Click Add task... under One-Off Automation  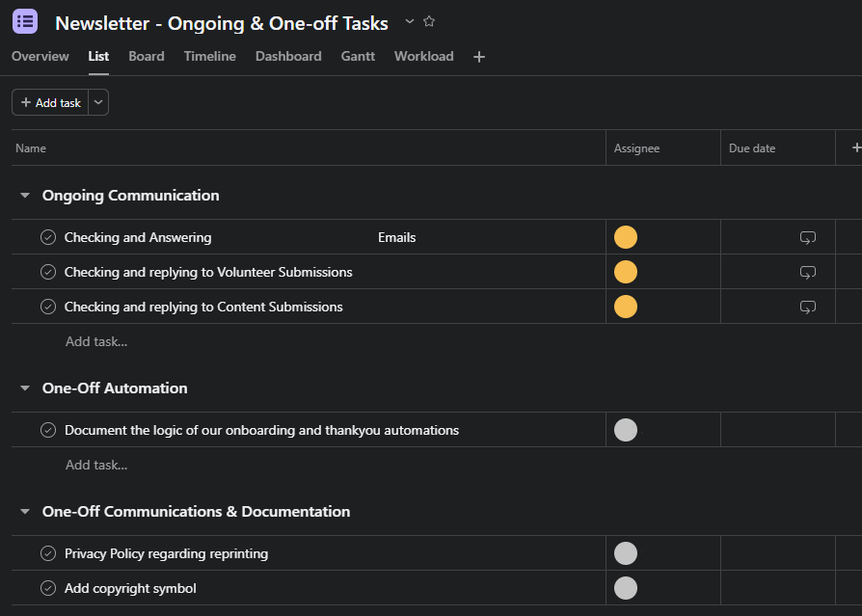click(96, 465)
